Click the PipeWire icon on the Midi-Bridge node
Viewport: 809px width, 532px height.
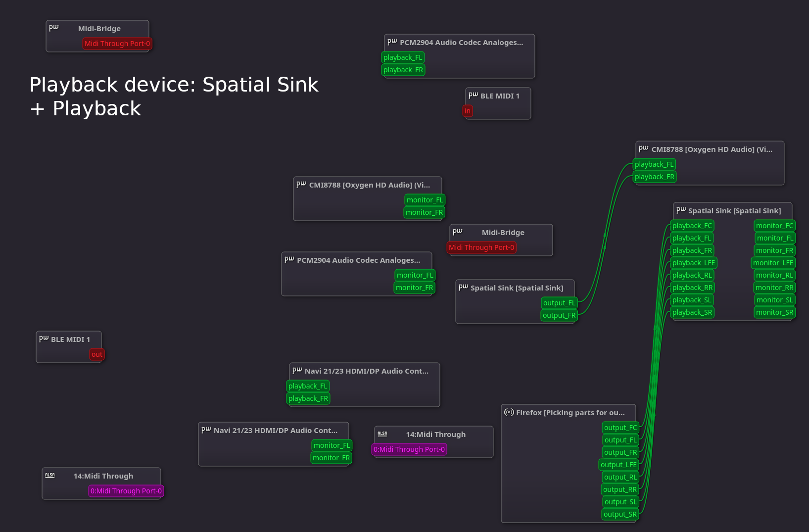tap(53, 28)
